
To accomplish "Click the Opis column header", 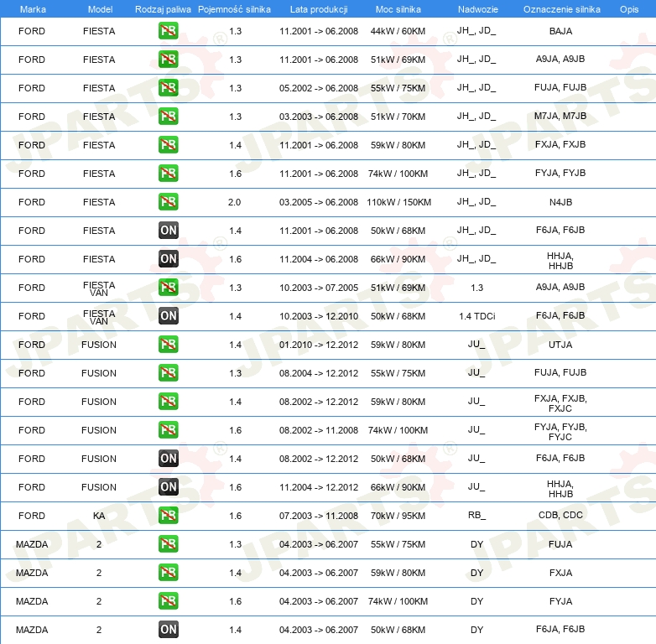I will coord(629,9).
